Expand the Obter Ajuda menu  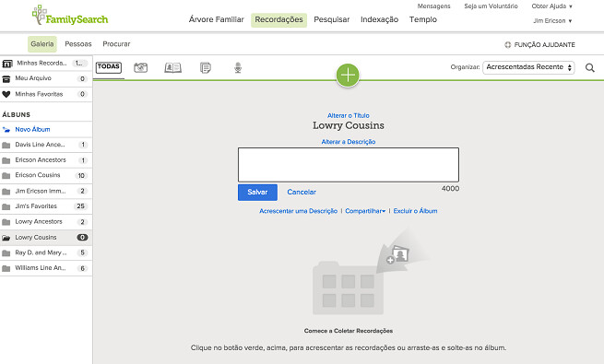point(552,6)
